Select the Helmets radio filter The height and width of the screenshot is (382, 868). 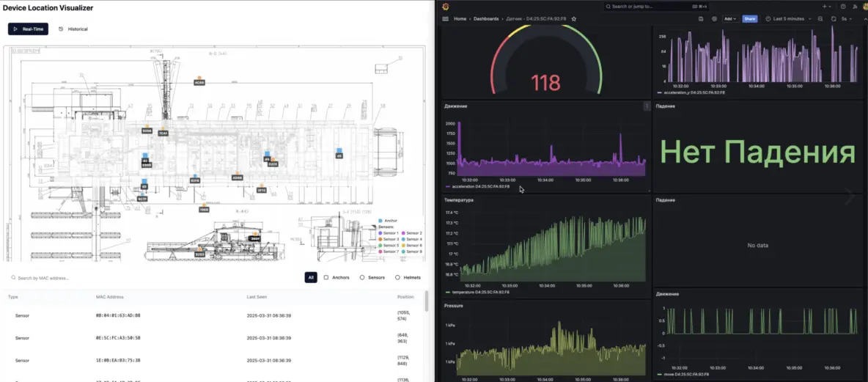[x=397, y=278]
